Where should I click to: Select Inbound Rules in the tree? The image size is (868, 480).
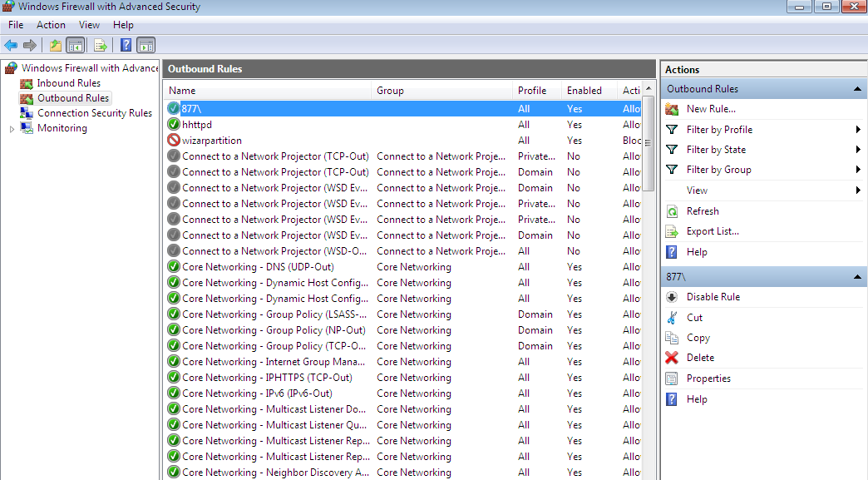pyautogui.click(x=69, y=83)
